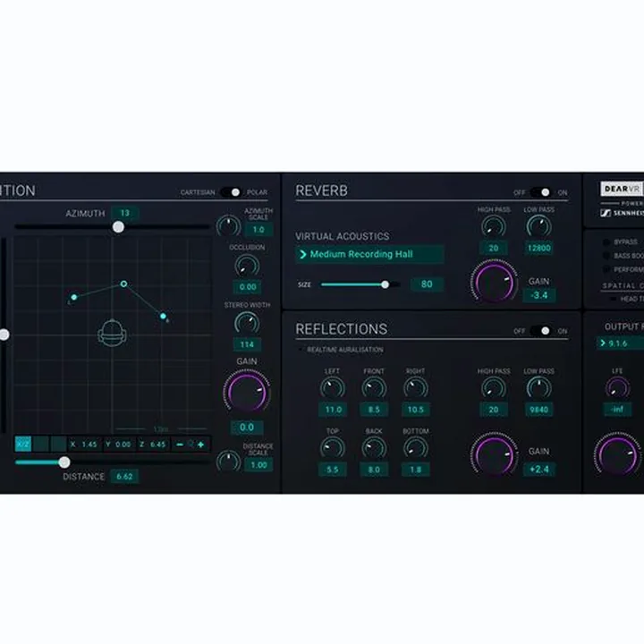Click the Distance Scale knob
This screenshot has width=644, height=644.
click(x=228, y=461)
